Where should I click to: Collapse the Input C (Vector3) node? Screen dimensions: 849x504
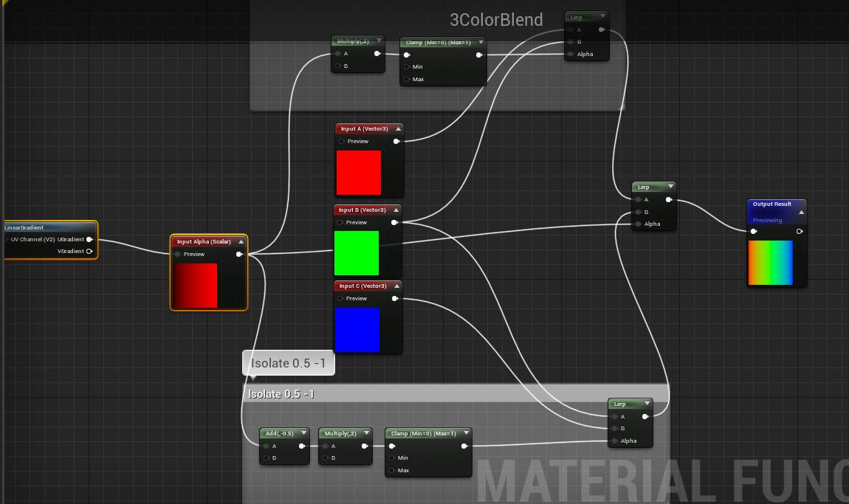click(x=399, y=286)
